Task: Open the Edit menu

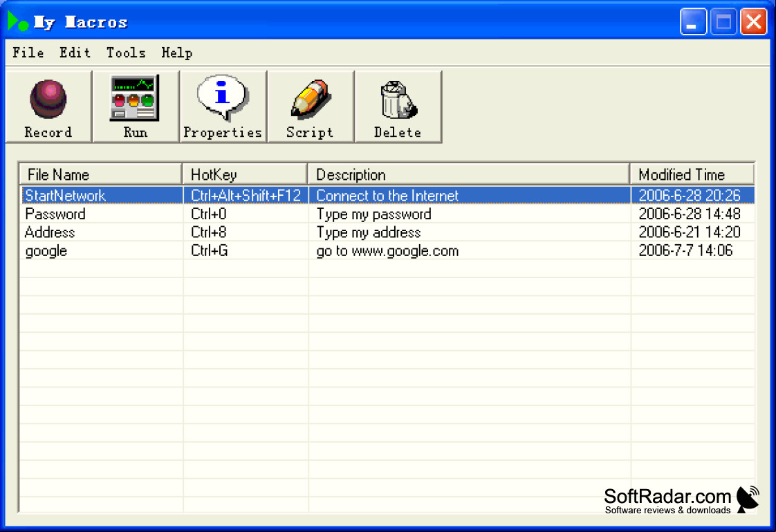Action: coord(75,53)
